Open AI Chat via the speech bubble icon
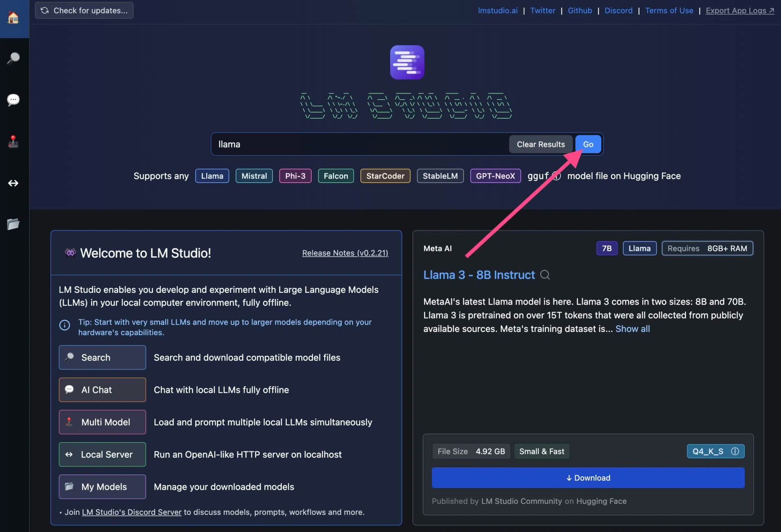The height and width of the screenshot is (532, 781). click(x=13, y=100)
